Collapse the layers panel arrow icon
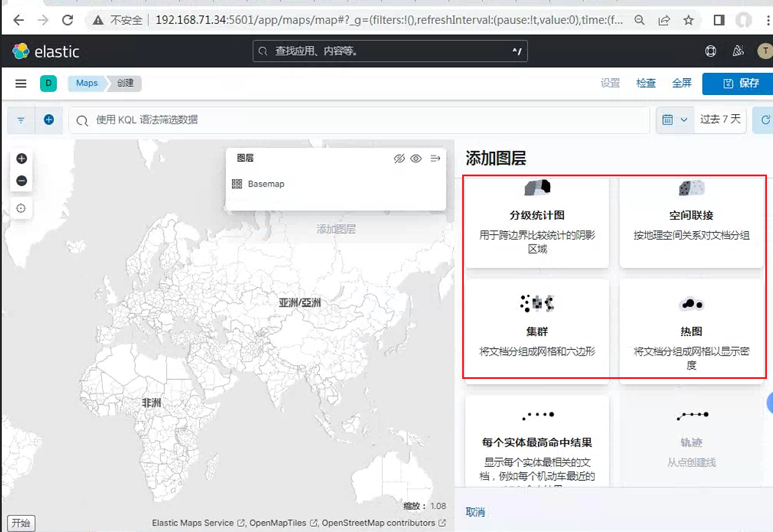This screenshot has height=532, width=773. coord(435,158)
